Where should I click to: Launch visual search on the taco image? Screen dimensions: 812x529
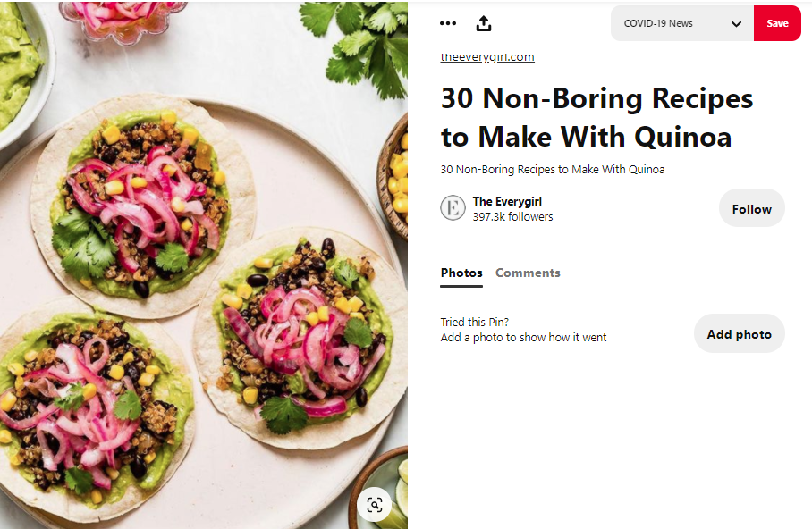[x=375, y=504]
